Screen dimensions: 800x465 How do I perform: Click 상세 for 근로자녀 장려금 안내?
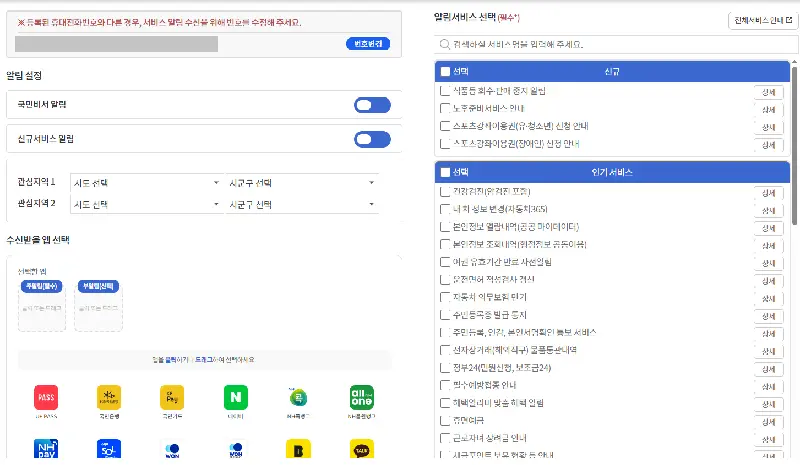(x=768, y=439)
